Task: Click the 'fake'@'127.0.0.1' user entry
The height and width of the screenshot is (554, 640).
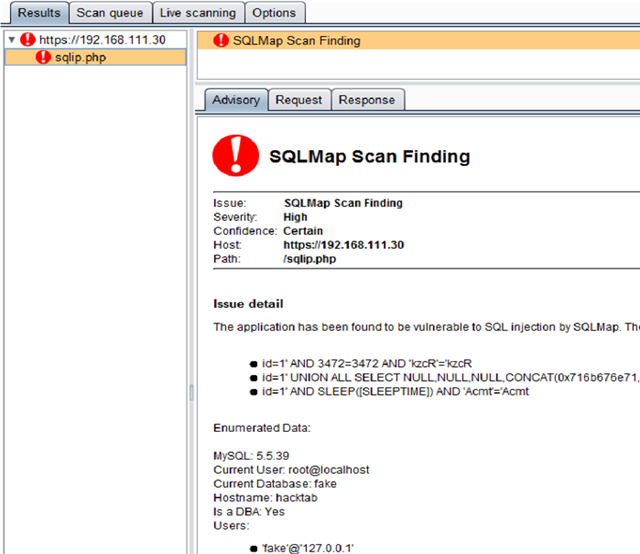Action: click(308, 548)
